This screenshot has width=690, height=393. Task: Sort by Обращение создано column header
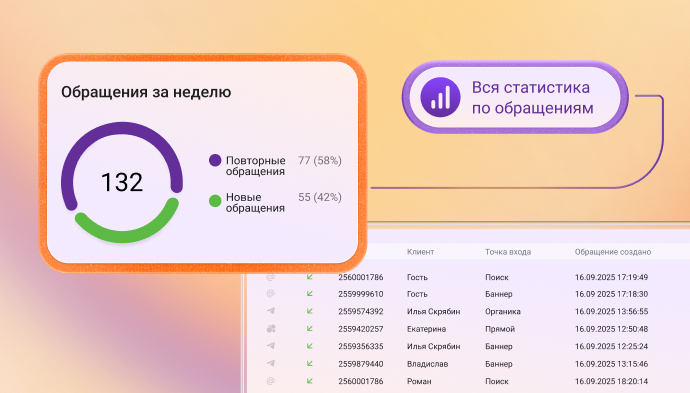coord(613,252)
